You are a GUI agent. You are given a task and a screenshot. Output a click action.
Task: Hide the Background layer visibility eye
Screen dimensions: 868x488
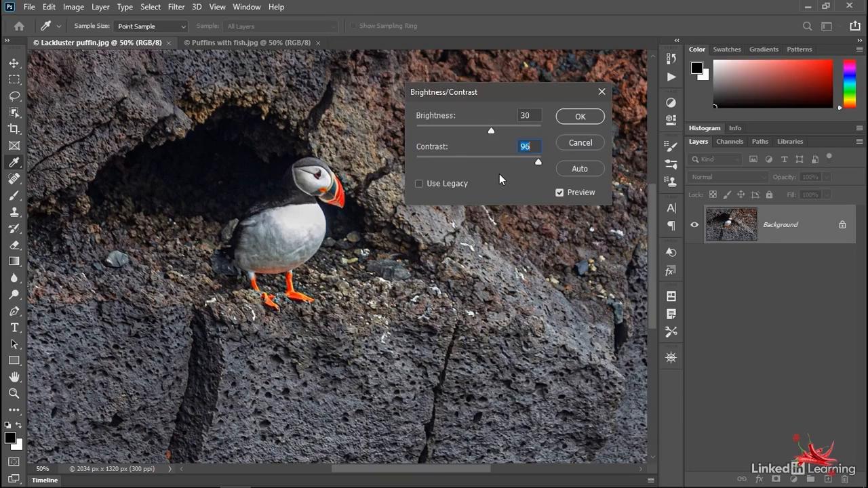pos(694,225)
